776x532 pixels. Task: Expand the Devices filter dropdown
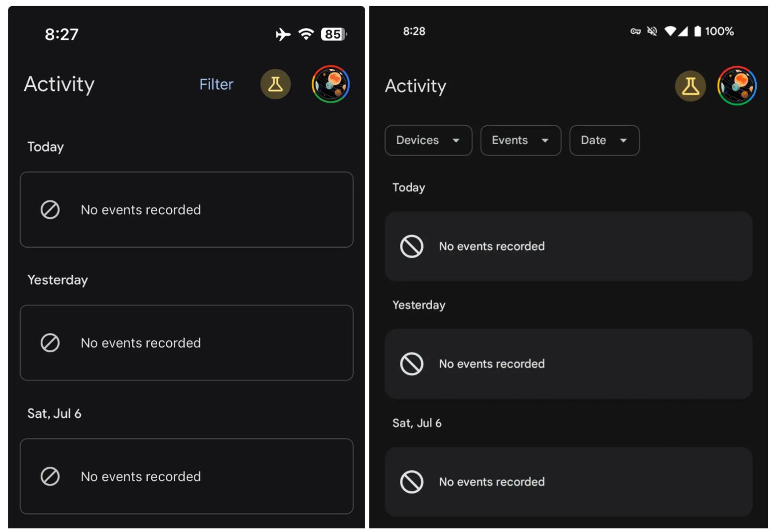pyautogui.click(x=428, y=140)
